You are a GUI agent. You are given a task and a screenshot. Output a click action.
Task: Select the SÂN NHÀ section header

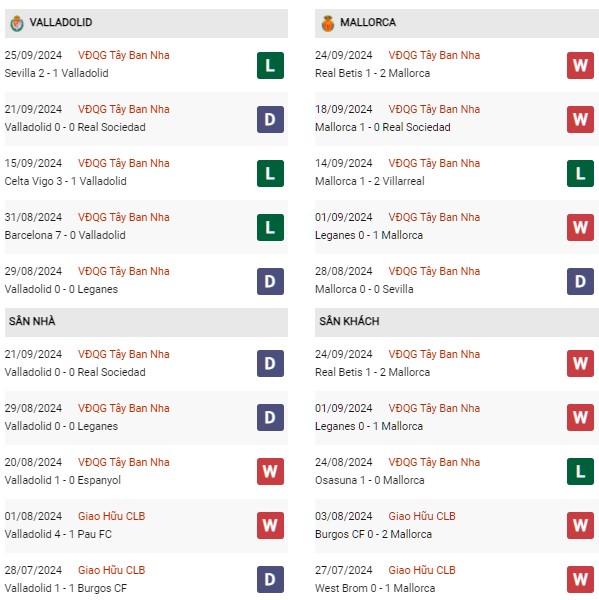tap(146, 322)
